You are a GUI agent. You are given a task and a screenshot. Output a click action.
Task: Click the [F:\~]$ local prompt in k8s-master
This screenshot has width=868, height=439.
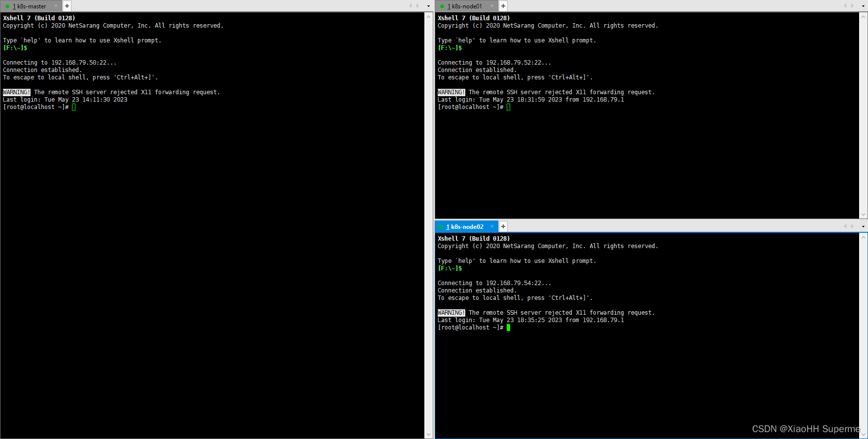15,48
